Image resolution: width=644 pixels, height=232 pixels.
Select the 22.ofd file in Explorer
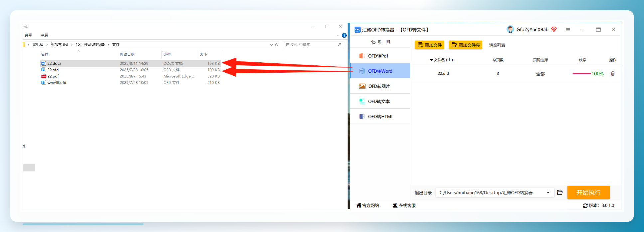(x=130, y=70)
